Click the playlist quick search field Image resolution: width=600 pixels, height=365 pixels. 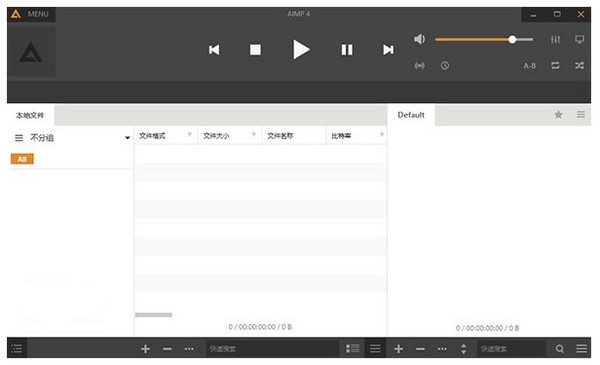pyautogui.click(x=511, y=349)
